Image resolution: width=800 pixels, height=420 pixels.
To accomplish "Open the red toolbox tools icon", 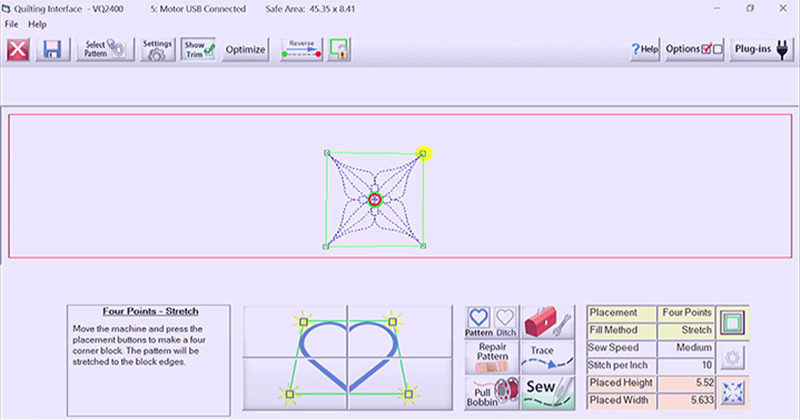I will pos(549,321).
